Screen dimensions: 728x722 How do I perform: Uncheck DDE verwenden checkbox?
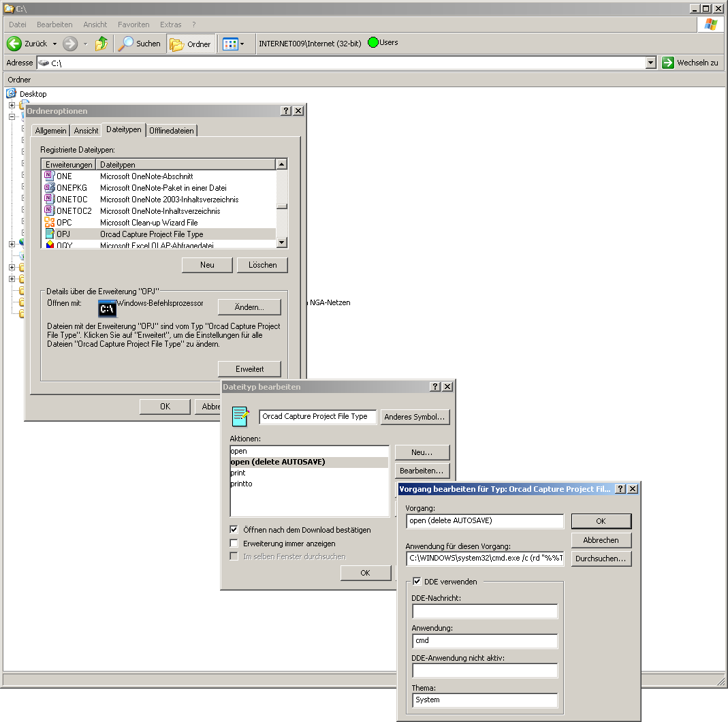pos(417,581)
